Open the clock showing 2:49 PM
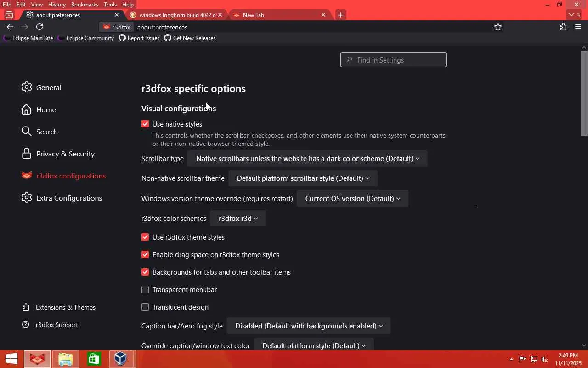The image size is (588, 368). [568, 359]
